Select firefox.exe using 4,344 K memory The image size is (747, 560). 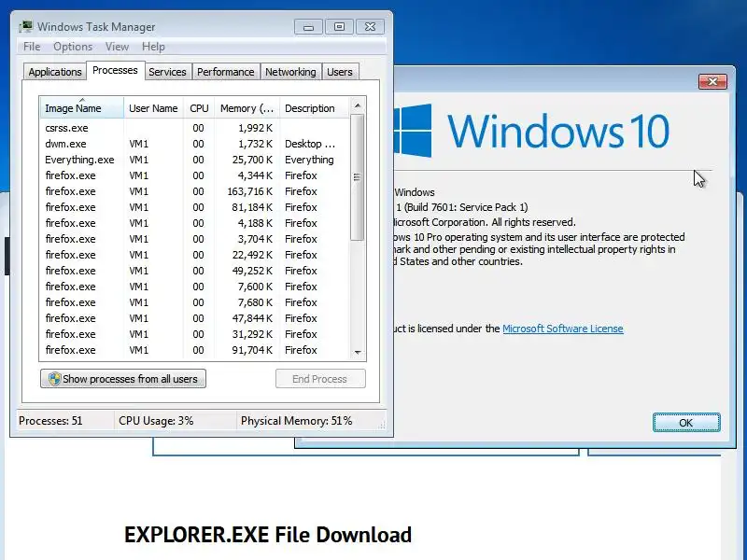pyautogui.click(x=195, y=175)
